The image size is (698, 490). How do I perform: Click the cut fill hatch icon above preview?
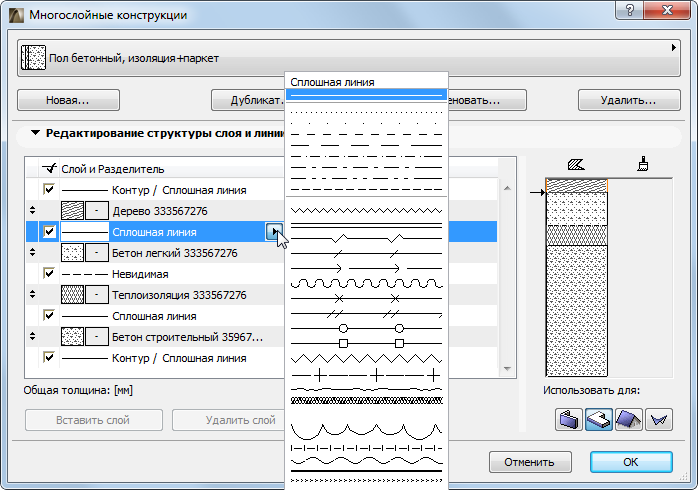click(x=576, y=165)
